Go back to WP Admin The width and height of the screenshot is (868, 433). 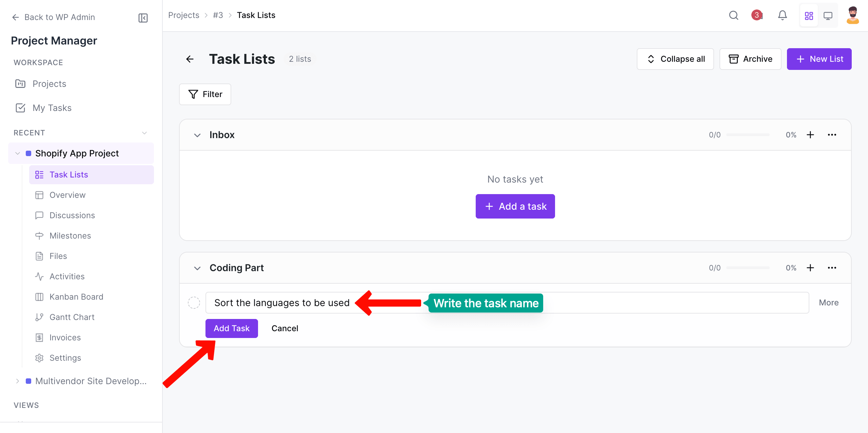point(53,17)
